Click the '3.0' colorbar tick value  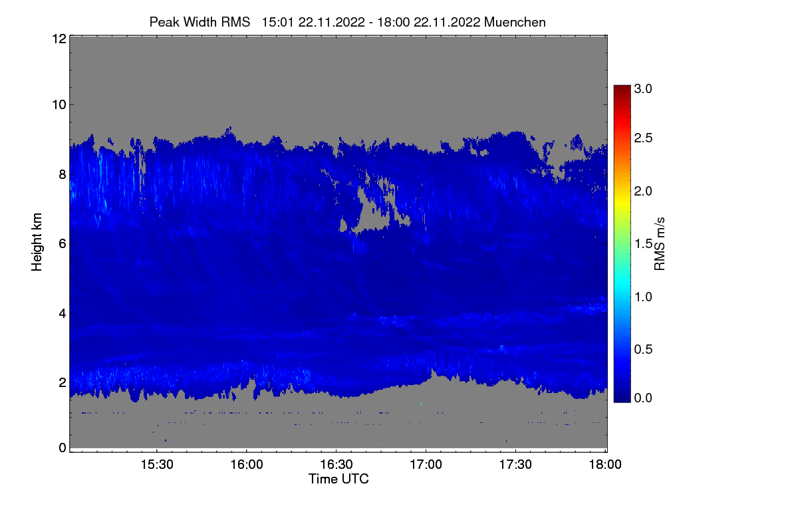(644, 88)
